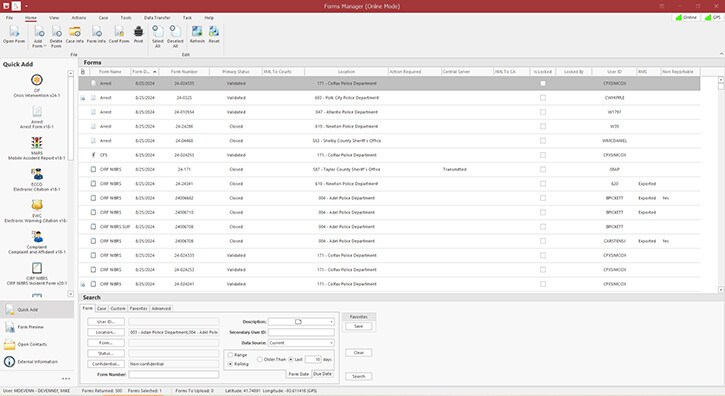This screenshot has width=725, height=396.
Task: Click the Status... button
Action: [106, 353]
